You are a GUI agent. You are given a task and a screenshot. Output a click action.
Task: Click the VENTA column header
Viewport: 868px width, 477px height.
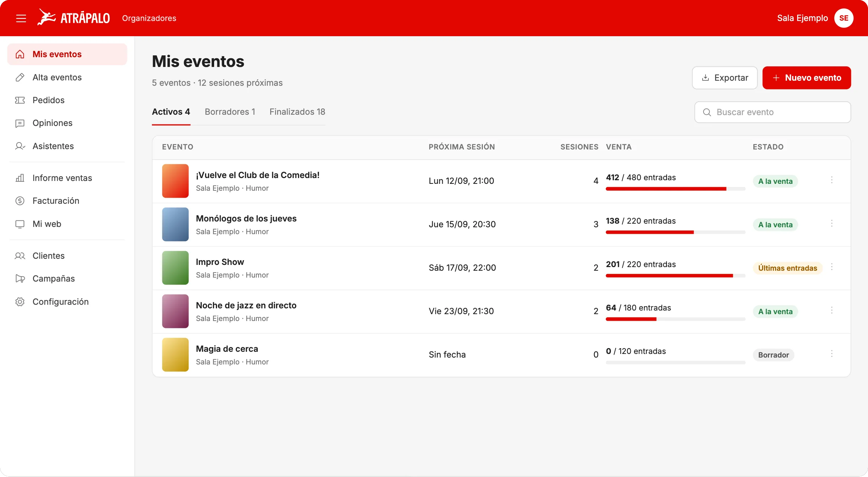pos(619,147)
